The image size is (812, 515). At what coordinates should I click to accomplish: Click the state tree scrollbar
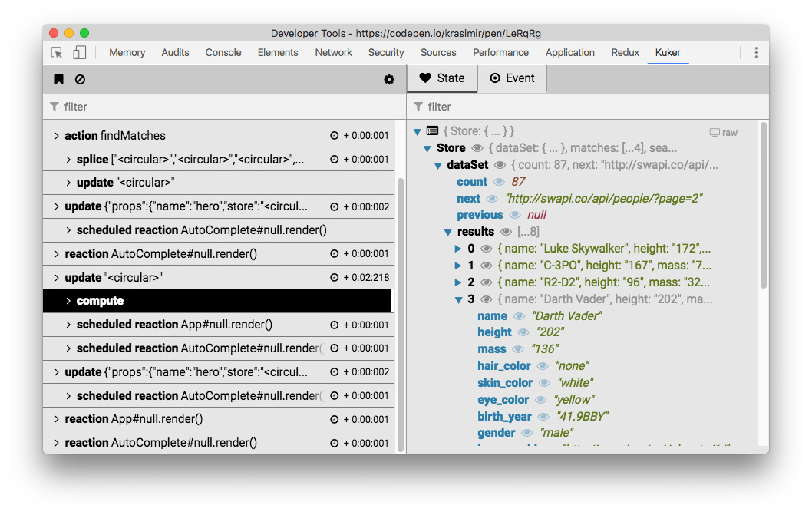pos(763,205)
